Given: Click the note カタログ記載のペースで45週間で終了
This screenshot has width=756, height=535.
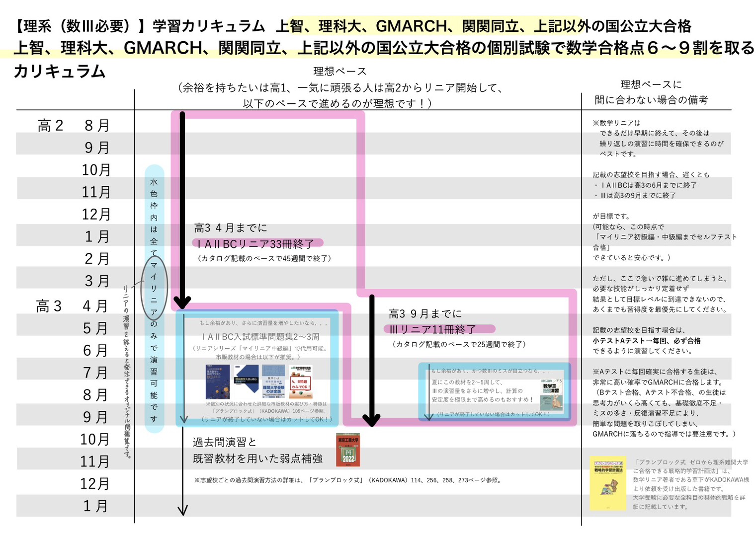Looking at the screenshot, I should (264, 258).
